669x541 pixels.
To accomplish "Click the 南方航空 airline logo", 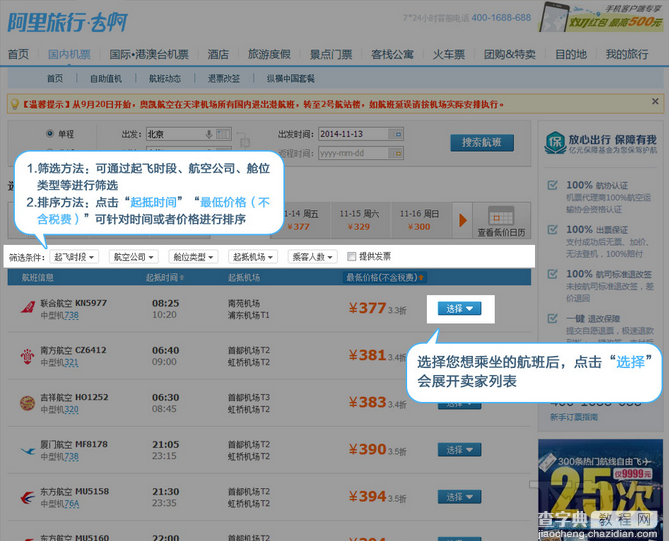I will [27, 356].
